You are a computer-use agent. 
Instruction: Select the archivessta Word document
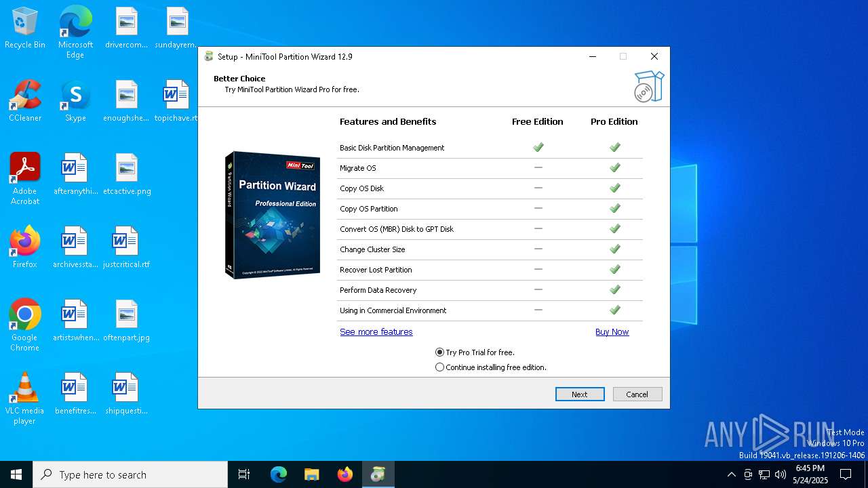pos(75,248)
